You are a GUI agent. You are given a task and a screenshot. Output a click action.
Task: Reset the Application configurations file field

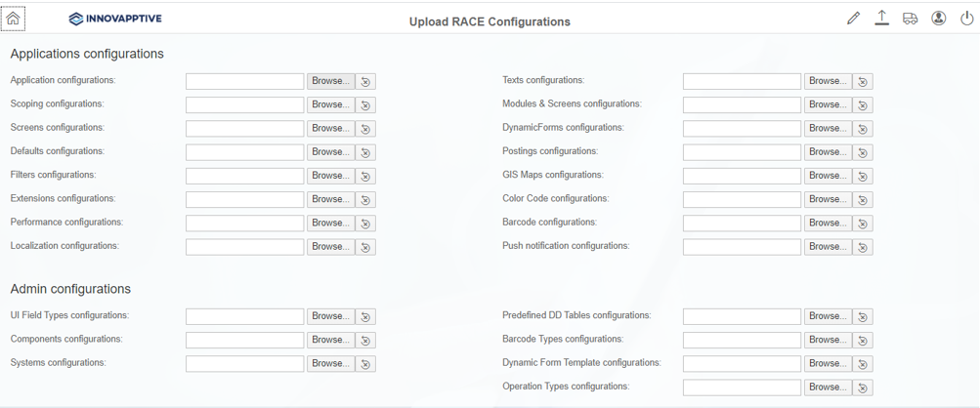(x=365, y=82)
